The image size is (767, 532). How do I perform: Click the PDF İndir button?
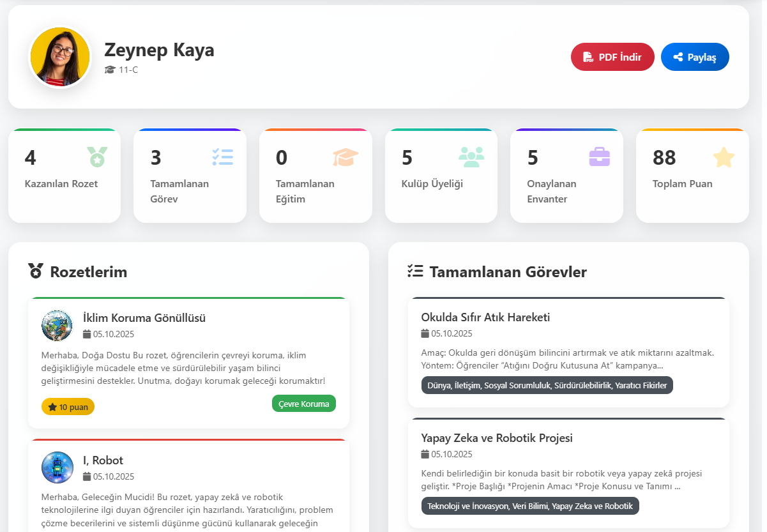click(x=612, y=56)
